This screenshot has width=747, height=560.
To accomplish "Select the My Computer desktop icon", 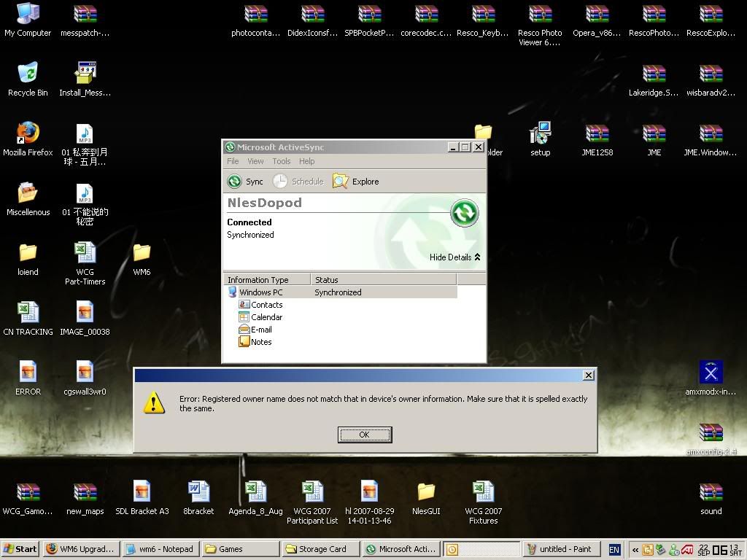I will pyautogui.click(x=28, y=14).
